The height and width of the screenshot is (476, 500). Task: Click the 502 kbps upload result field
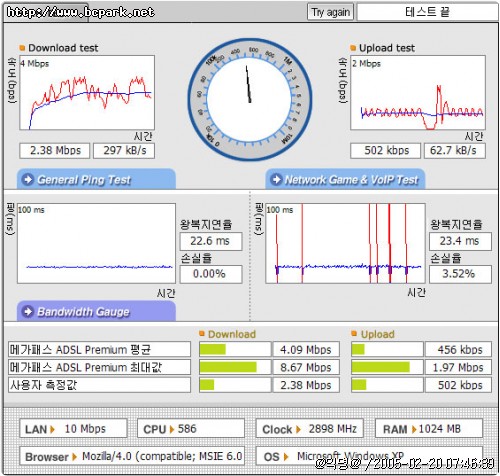click(386, 151)
